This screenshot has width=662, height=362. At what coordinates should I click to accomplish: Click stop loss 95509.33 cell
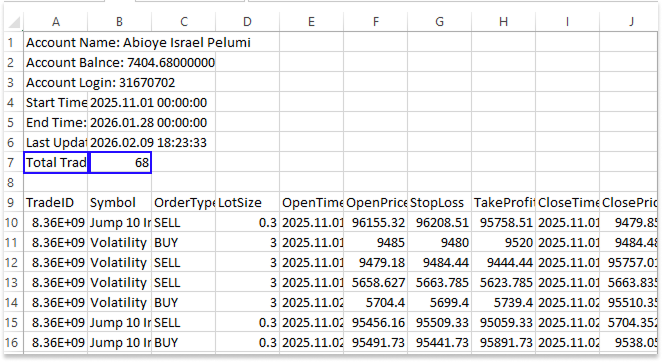click(x=440, y=323)
